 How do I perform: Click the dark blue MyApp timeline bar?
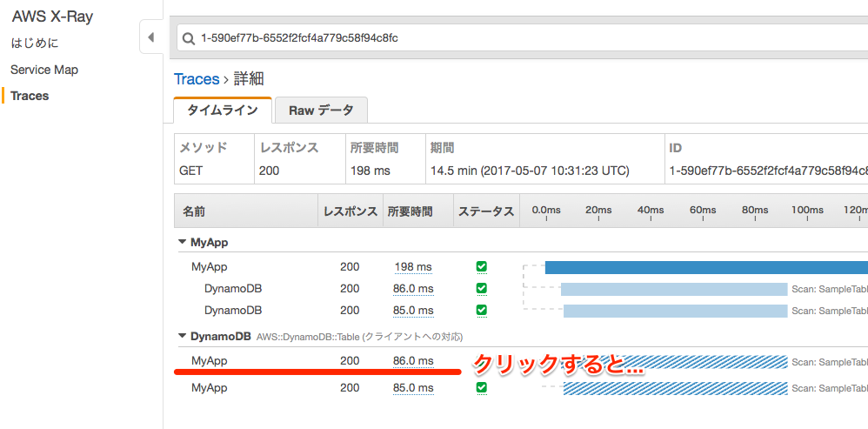point(706,267)
